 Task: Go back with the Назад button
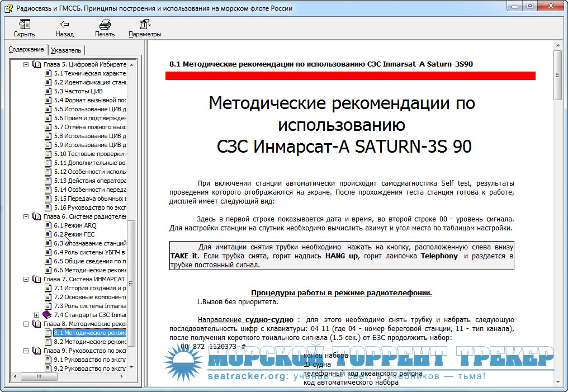(64, 29)
